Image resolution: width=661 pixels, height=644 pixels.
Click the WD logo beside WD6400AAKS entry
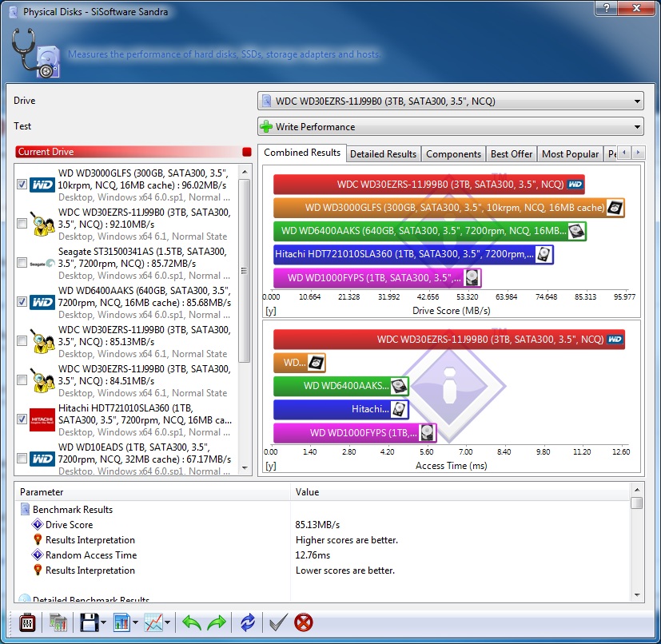point(42,302)
